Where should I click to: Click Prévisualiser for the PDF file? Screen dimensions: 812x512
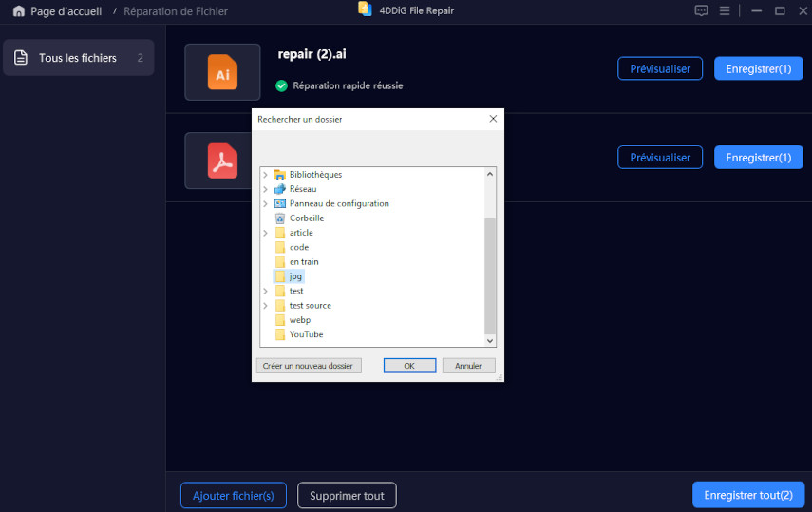[x=660, y=157]
